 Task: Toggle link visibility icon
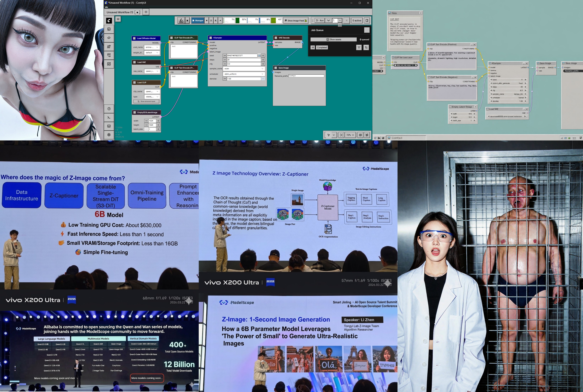367,135
